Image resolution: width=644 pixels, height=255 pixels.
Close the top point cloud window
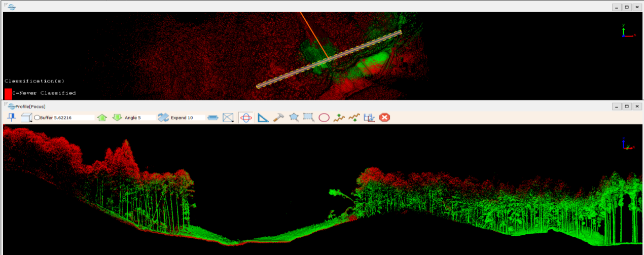(x=636, y=7)
